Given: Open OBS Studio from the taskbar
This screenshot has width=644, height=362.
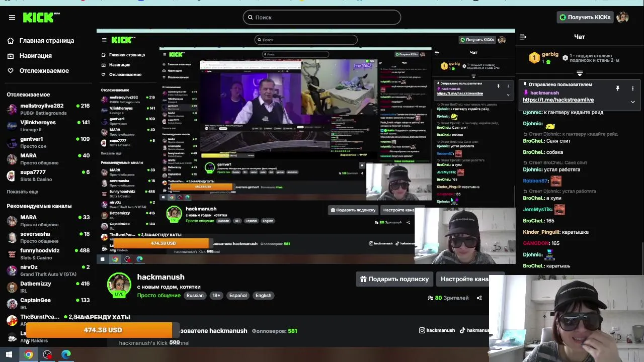Looking at the screenshot, I should 47,354.
